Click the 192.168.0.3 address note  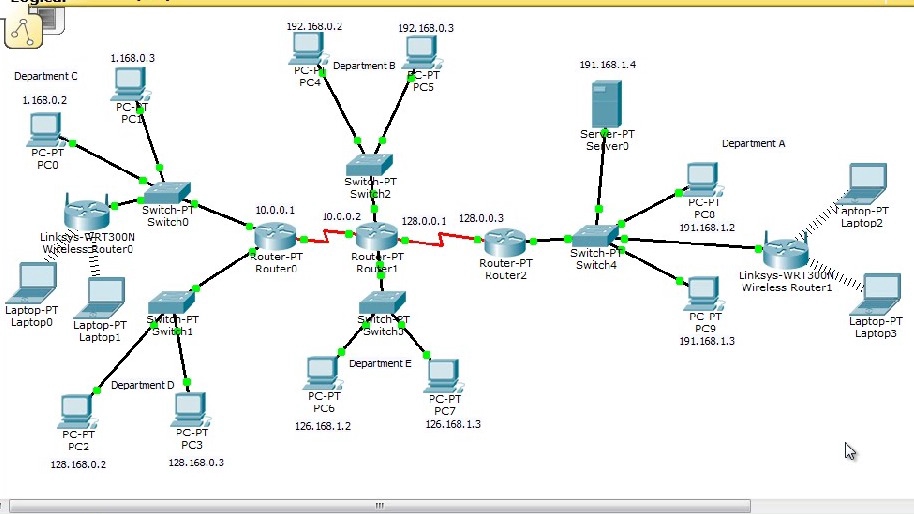coord(426,28)
